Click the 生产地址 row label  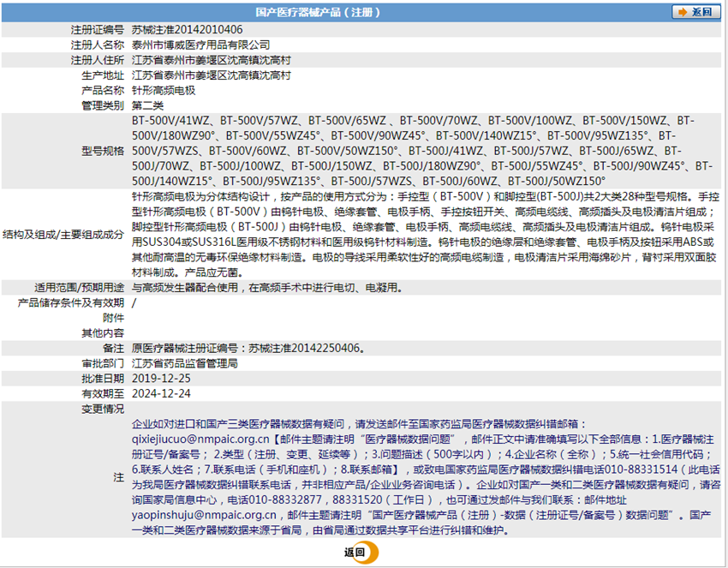point(102,75)
